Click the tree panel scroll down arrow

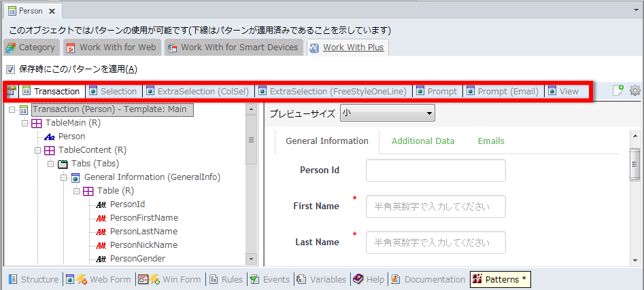[251, 259]
